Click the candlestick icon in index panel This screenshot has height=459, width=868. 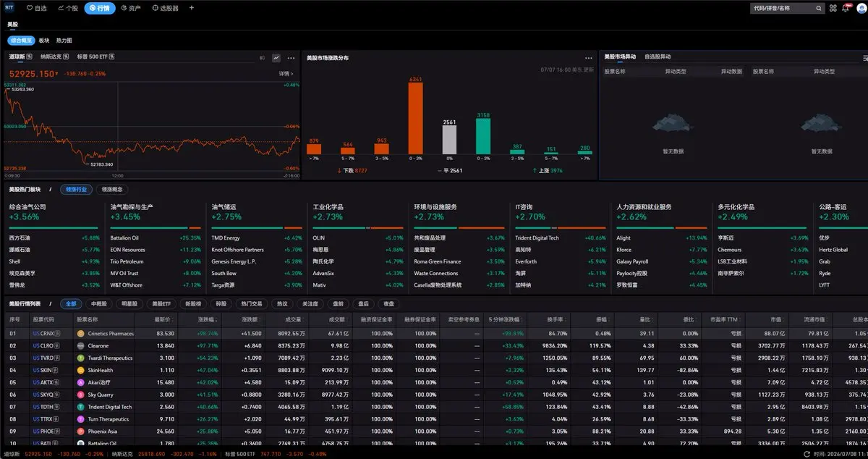pos(263,57)
